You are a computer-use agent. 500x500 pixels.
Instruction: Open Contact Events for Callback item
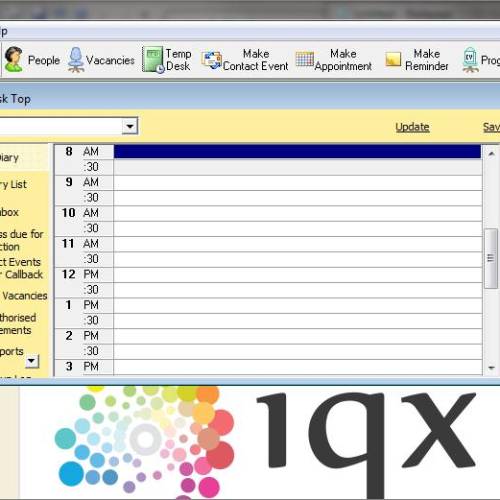pos(21,268)
